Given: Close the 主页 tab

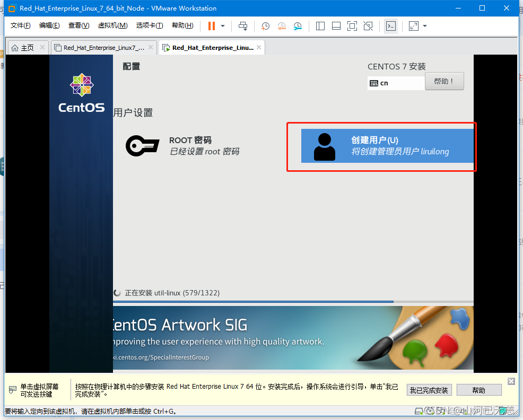Looking at the screenshot, I should coord(42,47).
